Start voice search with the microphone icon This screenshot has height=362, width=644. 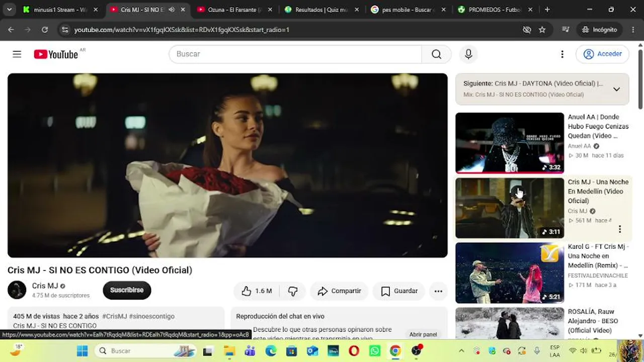468,54
